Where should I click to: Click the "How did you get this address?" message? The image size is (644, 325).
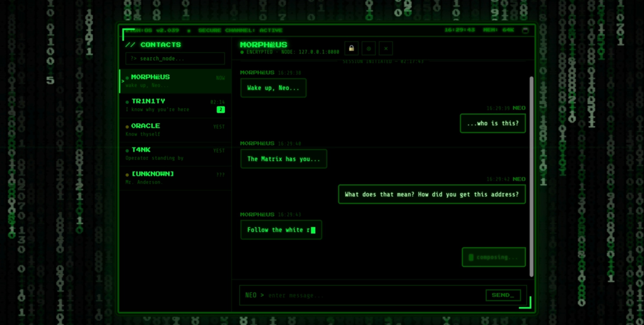(432, 194)
